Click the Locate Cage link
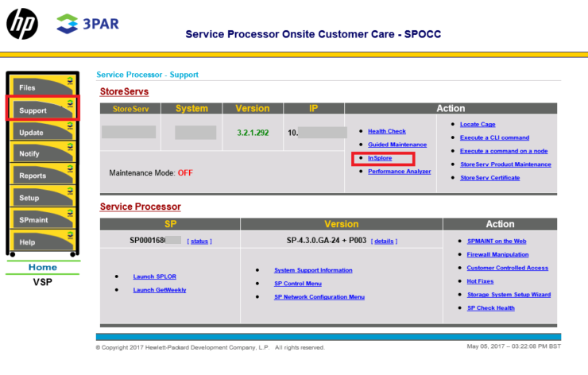 pos(478,125)
